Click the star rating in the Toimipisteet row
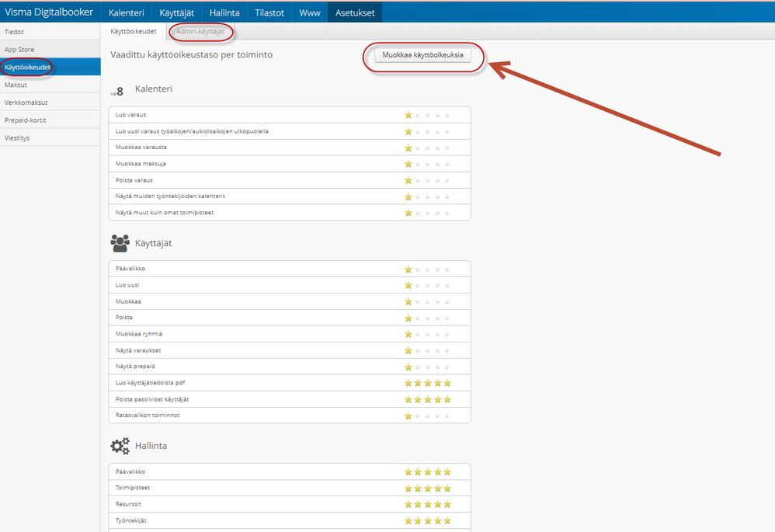Viewport: 775px width, 532px height. tap(428, 489)
